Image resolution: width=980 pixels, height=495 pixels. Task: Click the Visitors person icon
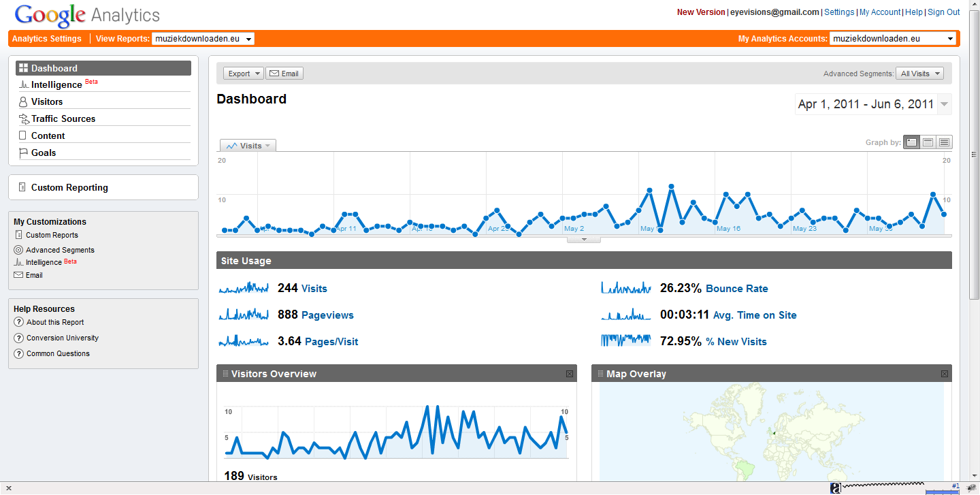(x=23, y=101)
